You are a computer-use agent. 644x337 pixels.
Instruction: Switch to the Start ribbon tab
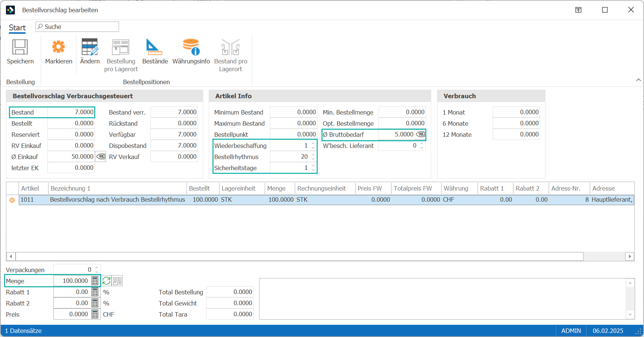pyautogui.click(x=17, y=28)
